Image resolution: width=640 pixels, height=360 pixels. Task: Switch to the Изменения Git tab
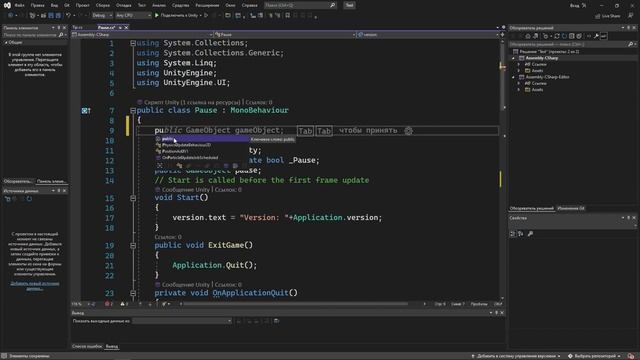571,208
